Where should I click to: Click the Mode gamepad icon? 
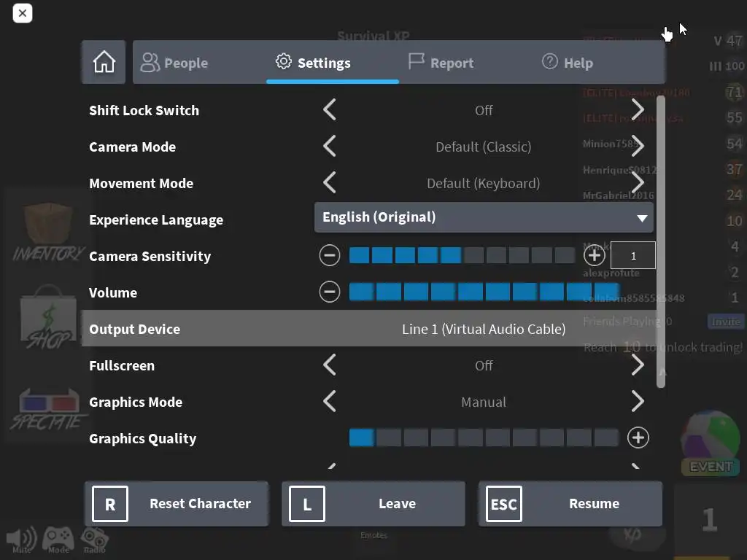(58, 540)
